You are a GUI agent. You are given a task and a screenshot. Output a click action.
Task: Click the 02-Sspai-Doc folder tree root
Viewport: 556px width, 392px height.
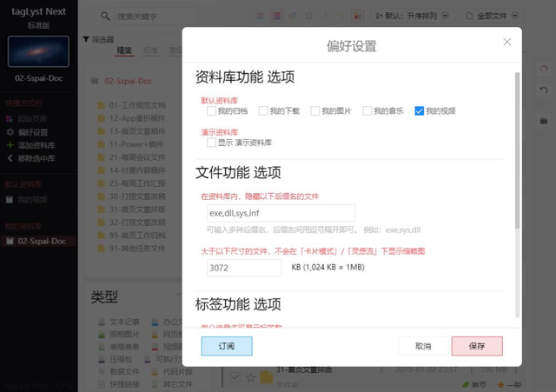point(128,81)
